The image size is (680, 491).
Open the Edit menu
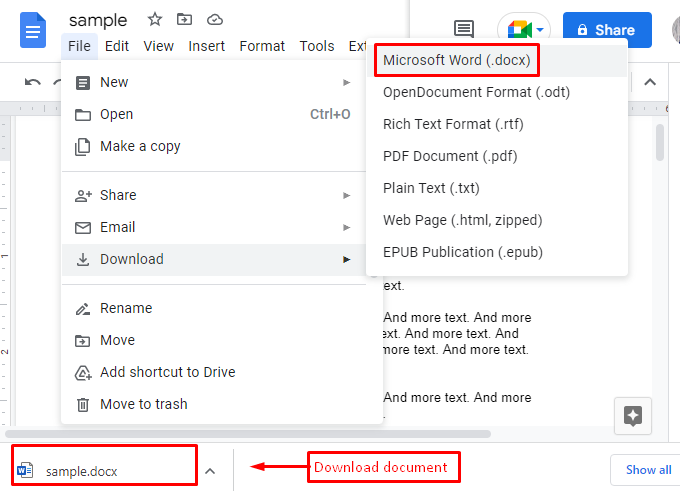pos(117,46)
